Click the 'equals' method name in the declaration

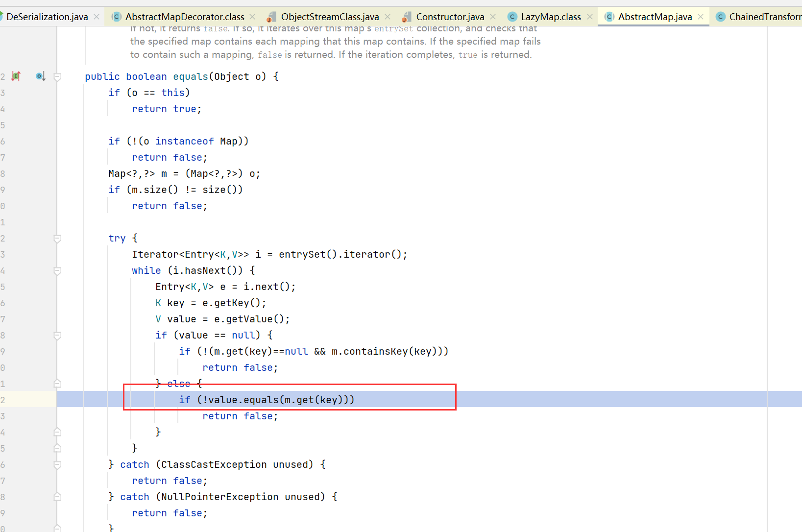tap(191, 76)
